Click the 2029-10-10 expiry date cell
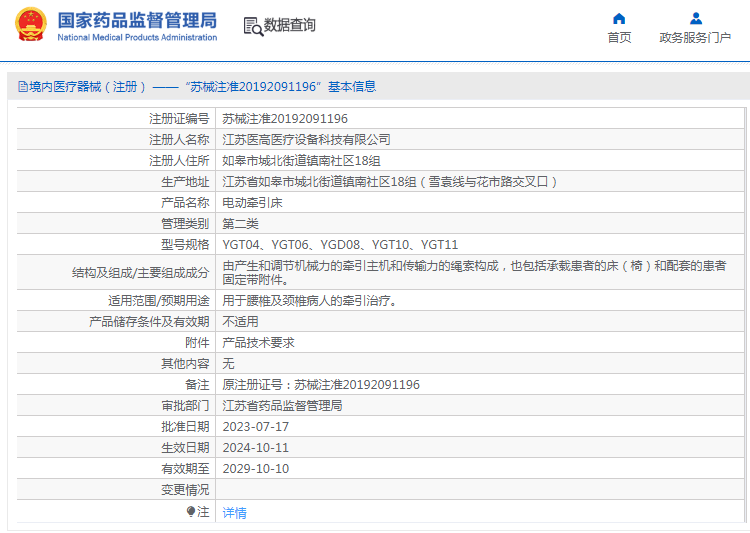The width and height of the screenshot is (750, 533). 481,469
